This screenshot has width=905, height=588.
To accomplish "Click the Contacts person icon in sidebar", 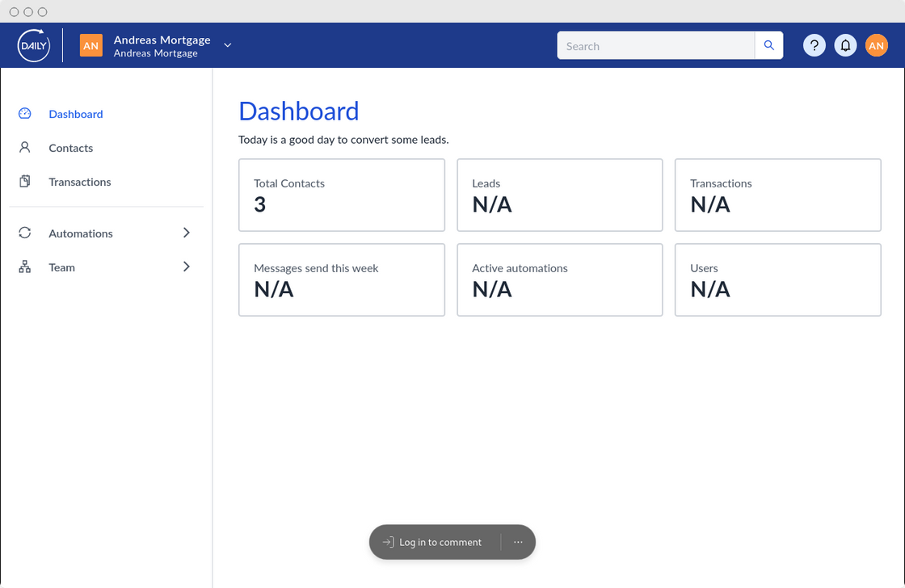I will click(x=25, y=148).
